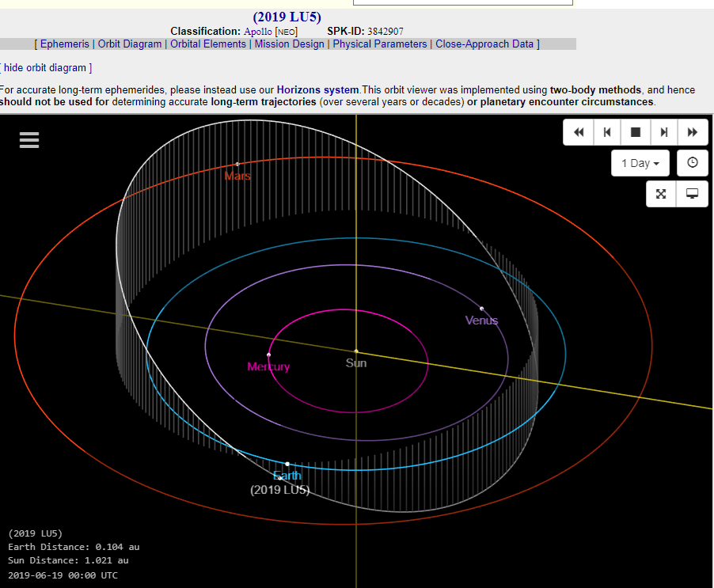
Task: Step forward one time increment
Action: tap(664, 132)
